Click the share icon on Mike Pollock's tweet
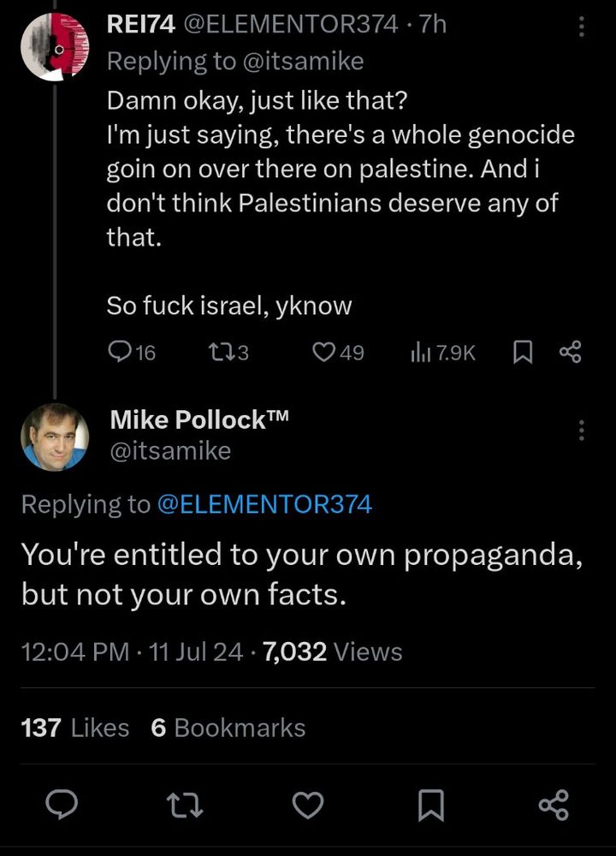This screenshot has width=616, height=856. coord(554,803)
